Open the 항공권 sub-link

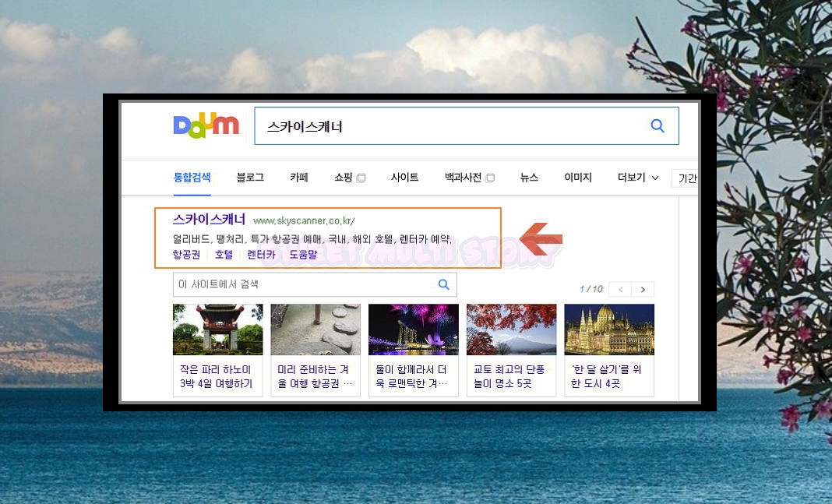(186, 255)
